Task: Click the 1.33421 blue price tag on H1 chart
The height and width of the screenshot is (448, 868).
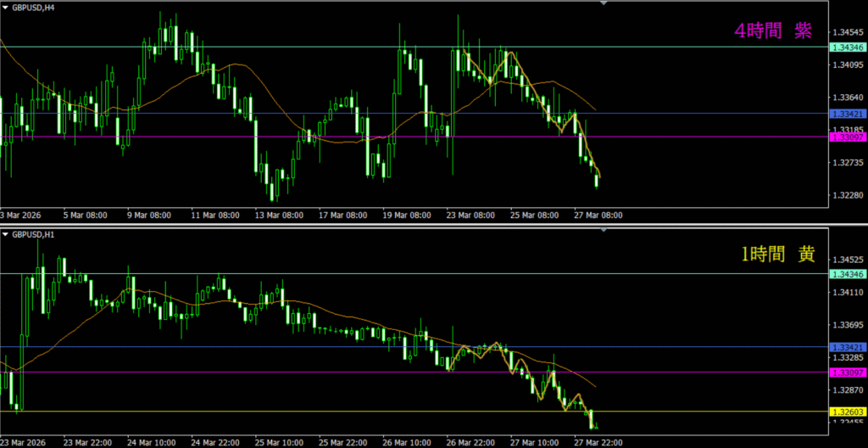Action: pyautogui.click(x=847, y=348)
